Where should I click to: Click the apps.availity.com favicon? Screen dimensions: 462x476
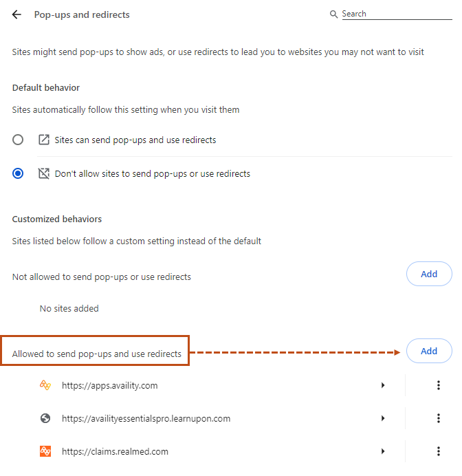click(x=45, y=385)
